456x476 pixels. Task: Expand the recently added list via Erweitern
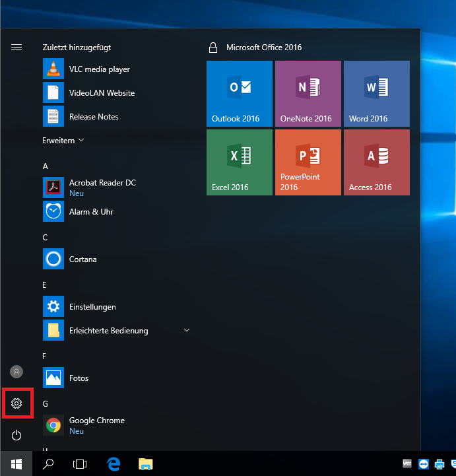63,141
